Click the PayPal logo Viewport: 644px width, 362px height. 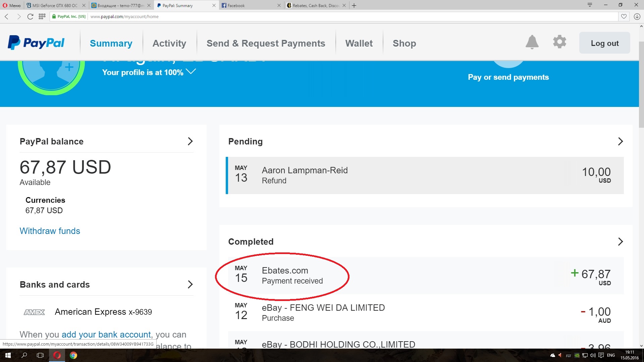click(36, 43)
